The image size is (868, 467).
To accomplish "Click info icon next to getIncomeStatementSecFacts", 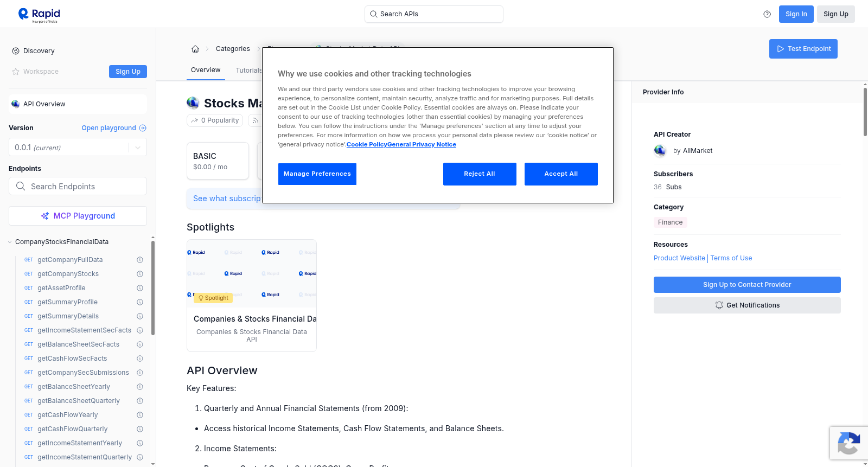I will click(x=140, y=330).
